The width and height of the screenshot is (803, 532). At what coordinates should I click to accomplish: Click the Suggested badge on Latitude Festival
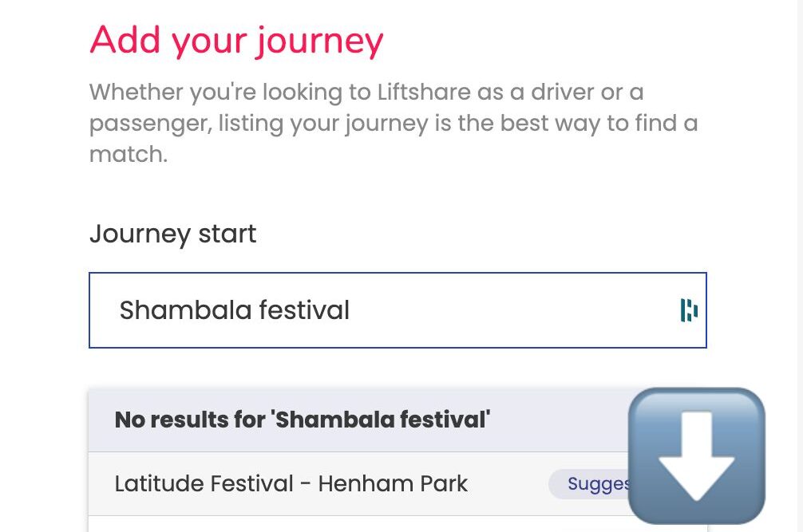[591, 483]
